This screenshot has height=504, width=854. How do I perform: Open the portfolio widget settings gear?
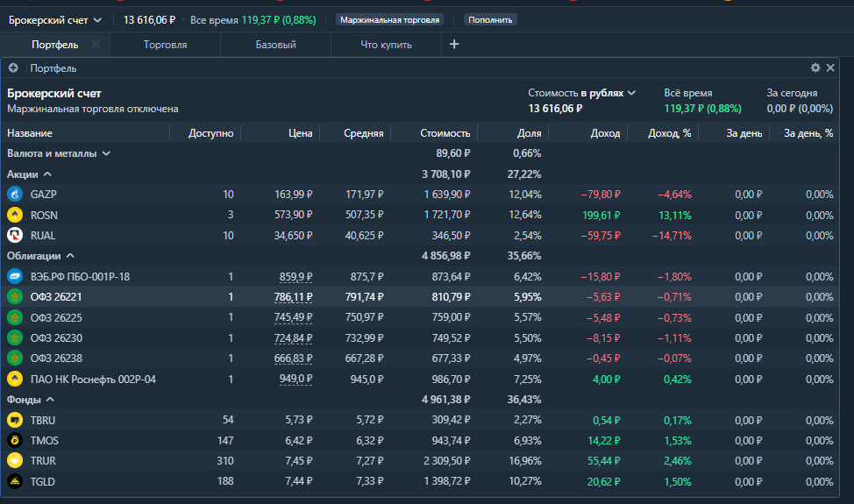coord(815,68)
